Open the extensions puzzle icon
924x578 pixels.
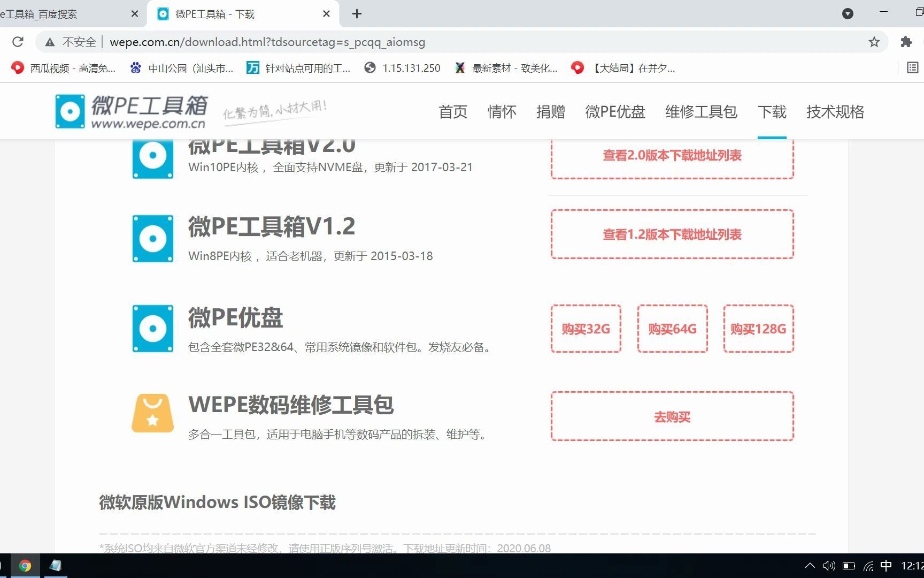tap(906, 42)
